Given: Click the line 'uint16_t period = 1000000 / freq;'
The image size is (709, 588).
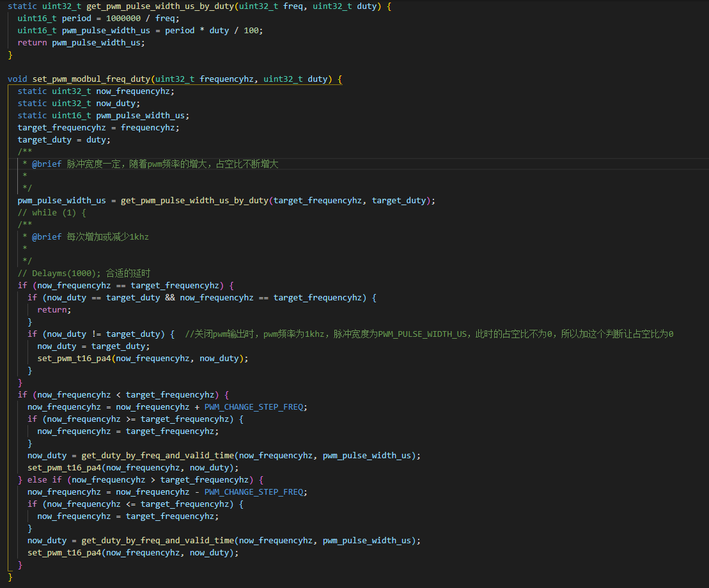Looking at the screenshot, I should click(x=98, y=19).
